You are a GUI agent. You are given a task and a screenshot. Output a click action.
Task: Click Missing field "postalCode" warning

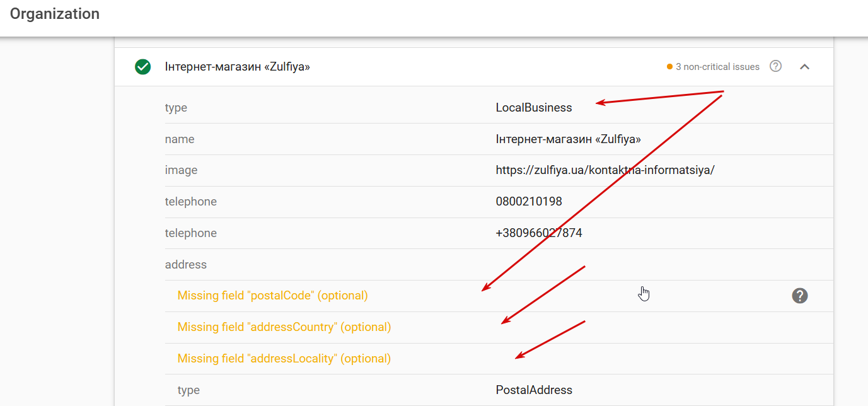click(x=272, y=296)
